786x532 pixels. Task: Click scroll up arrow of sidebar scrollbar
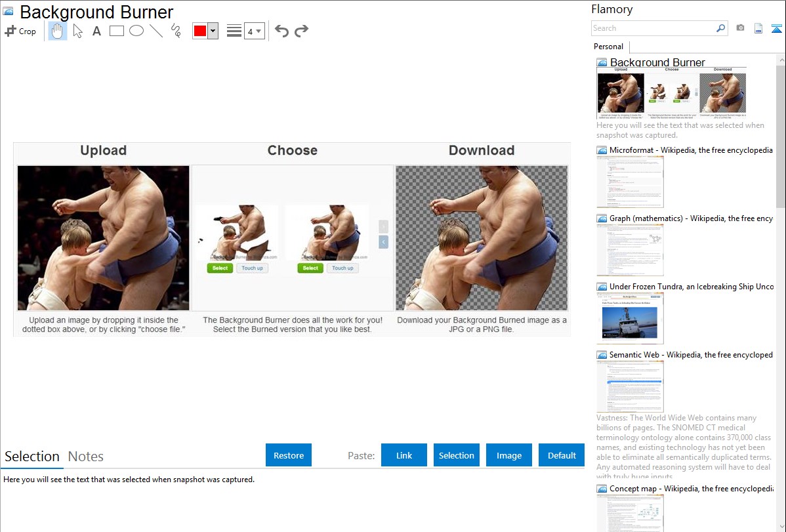pos(781,60)
